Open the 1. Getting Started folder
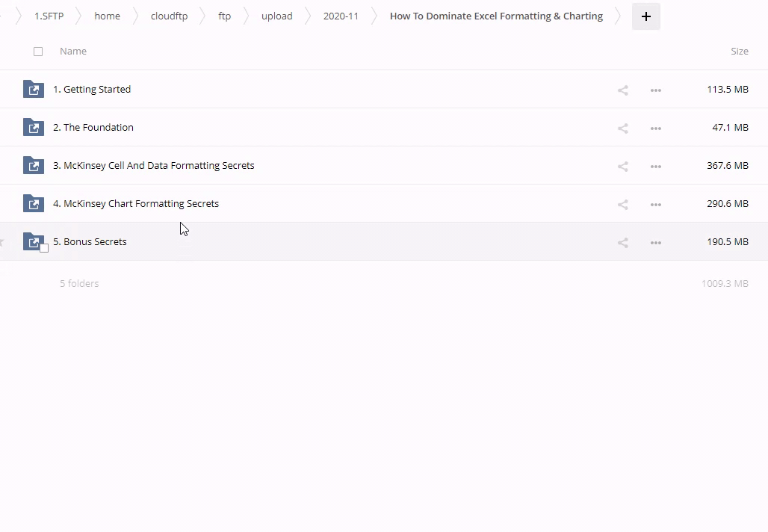 coord(92,90)
